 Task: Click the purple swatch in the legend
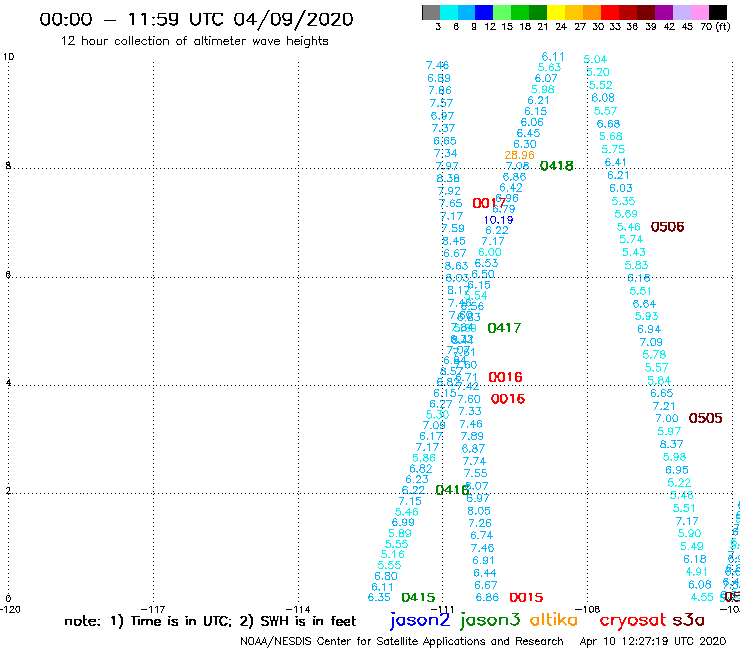click(664, 12)
